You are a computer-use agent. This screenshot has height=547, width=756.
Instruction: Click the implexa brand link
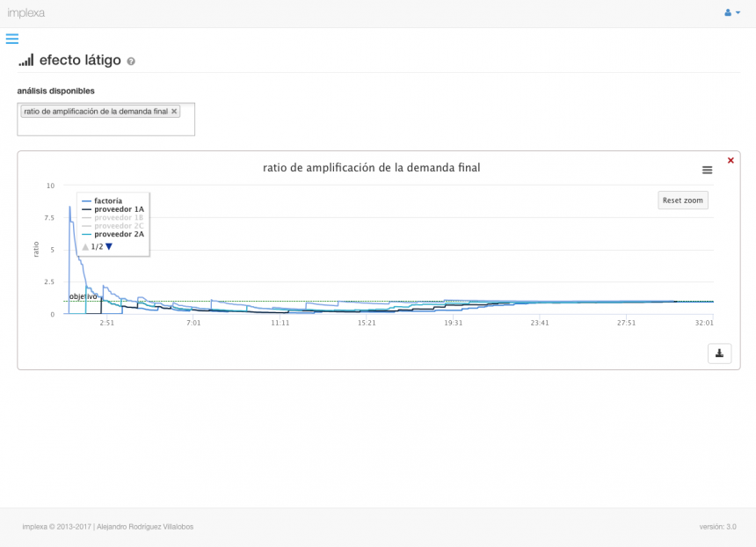(26, 13)
